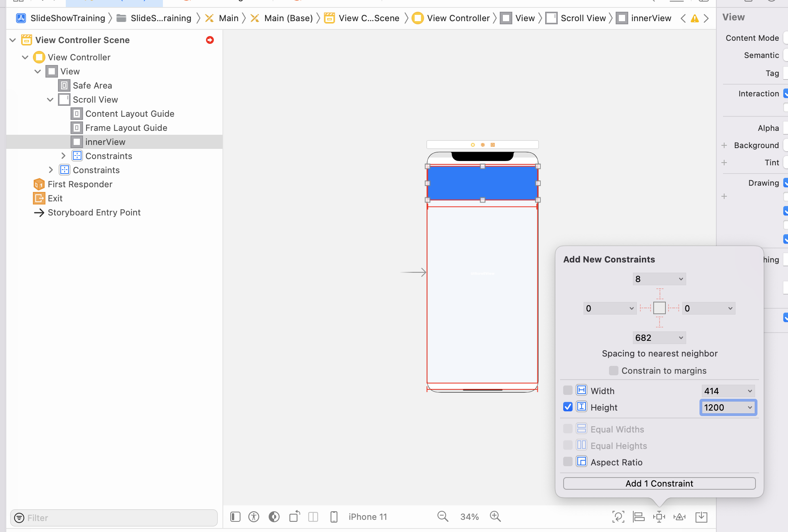
Task: Check Constrain to margins option
Action: point(614,371)
